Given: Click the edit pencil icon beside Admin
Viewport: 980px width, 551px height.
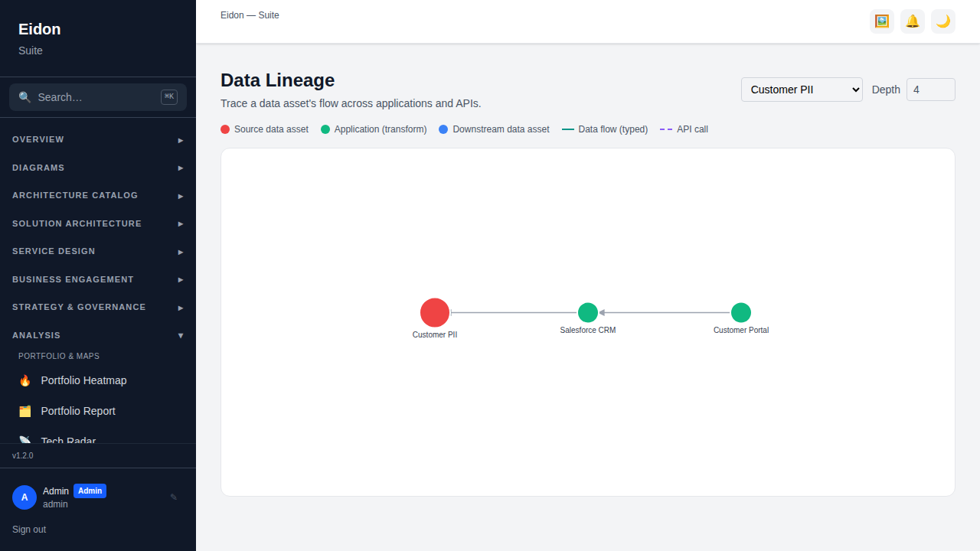Looking at the screenshot, I should [174, 497].
